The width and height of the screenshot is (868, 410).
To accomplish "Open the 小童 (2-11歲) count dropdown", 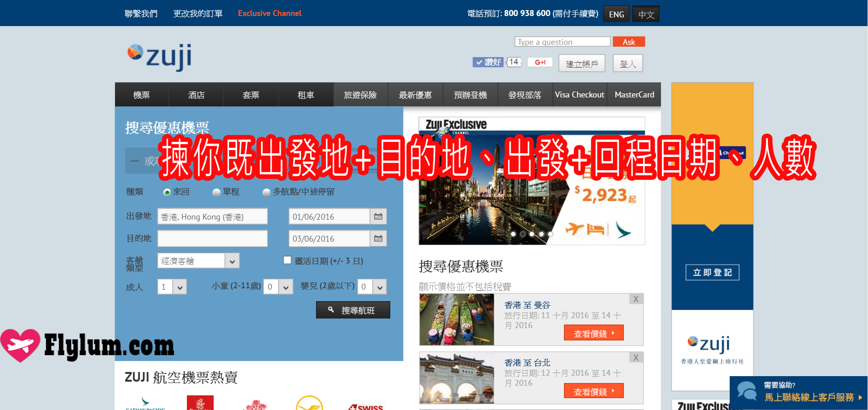I will coord(278,287).
